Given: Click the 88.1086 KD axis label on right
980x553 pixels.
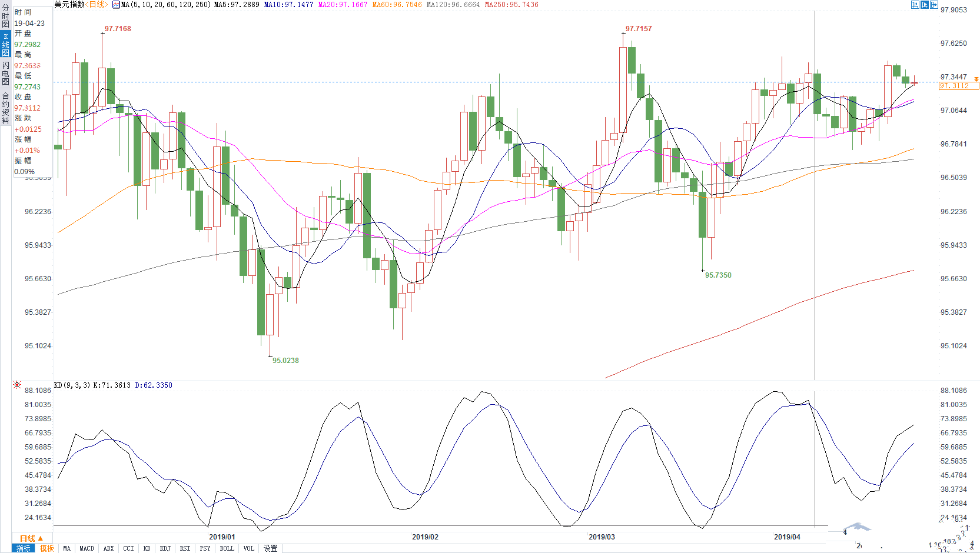Looking at the screenshot, I should point(954,391).
